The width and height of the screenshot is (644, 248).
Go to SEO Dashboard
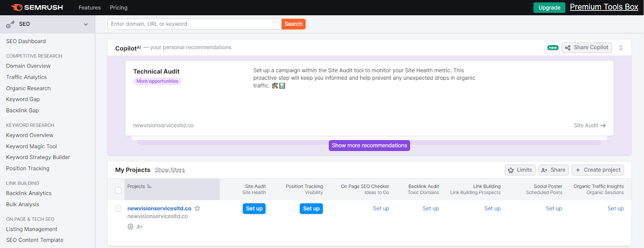pyautogui.click(x=26, y=41)
